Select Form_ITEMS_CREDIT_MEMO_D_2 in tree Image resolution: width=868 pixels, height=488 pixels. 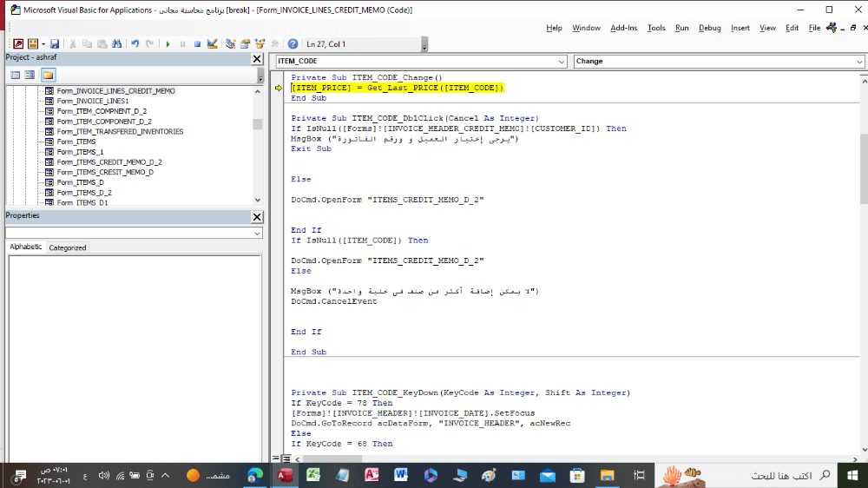109,162
